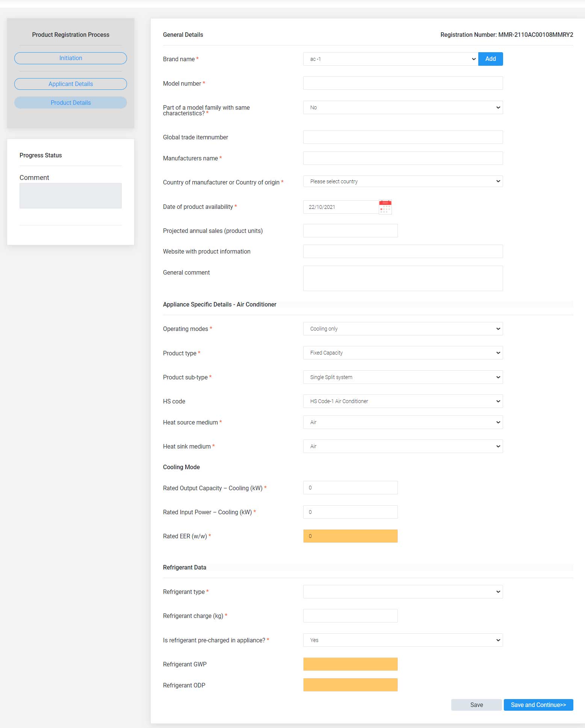Open the Initiation step
This screenshot has width=585, height=728.
click(x=71, y=58)
